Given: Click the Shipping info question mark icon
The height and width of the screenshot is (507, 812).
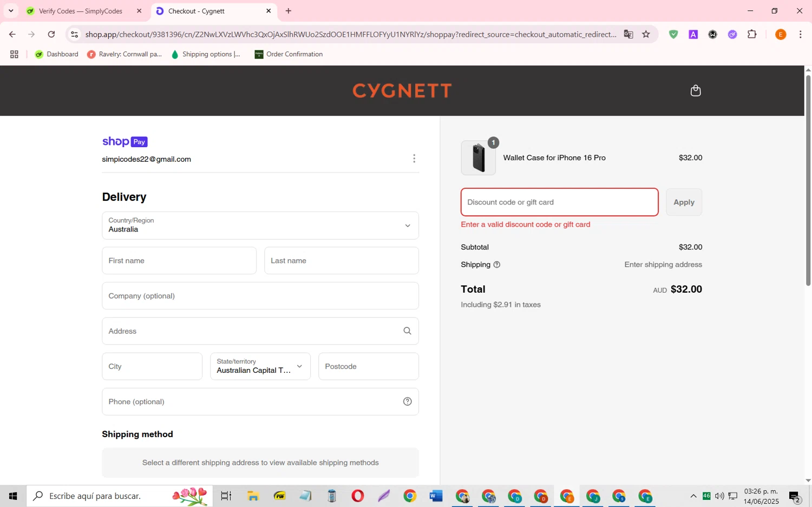Looking at the screenshot, I should 497,265.
